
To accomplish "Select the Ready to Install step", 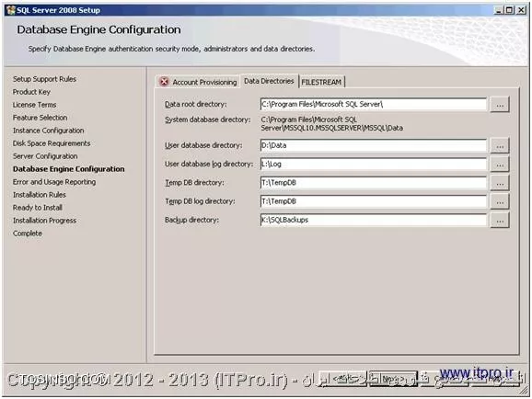I will coord(38,208).
